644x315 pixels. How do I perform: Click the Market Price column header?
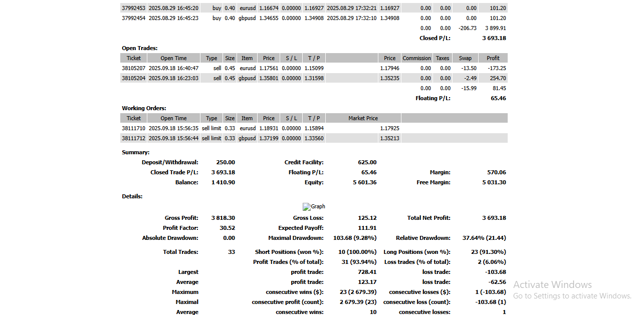(x=363, y=118)
